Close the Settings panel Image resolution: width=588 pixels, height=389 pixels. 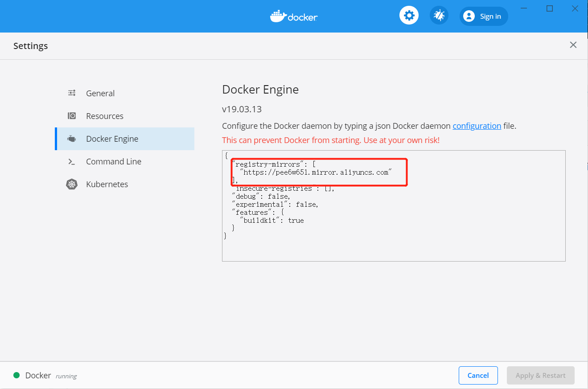point(573,45)
